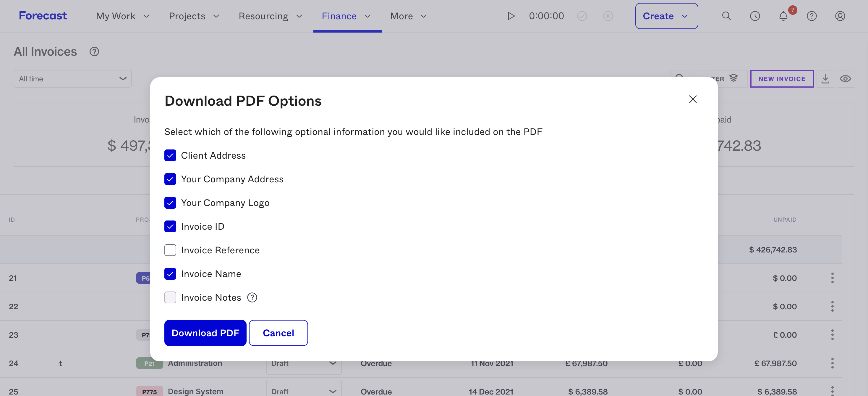Start the timer play button

[x=511, y=16]
